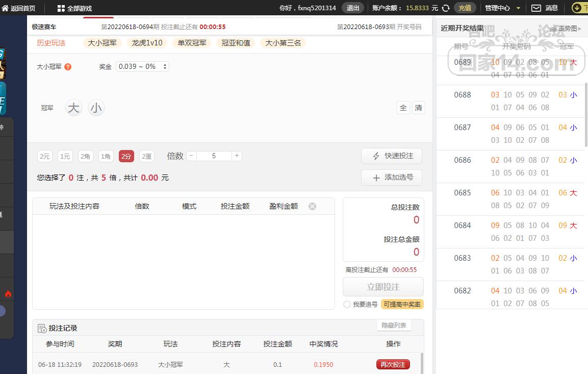Image resolution: width=588 pixels, height=374 pixels.
Task: Click the 充值 recharge button
Action: click(x=465, y=8)
